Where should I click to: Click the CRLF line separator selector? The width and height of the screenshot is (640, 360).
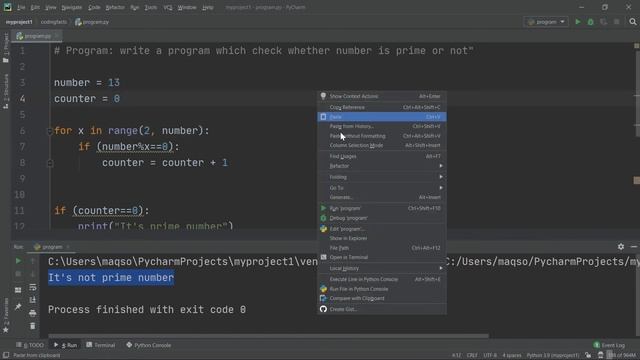click(x=472, y=355)
